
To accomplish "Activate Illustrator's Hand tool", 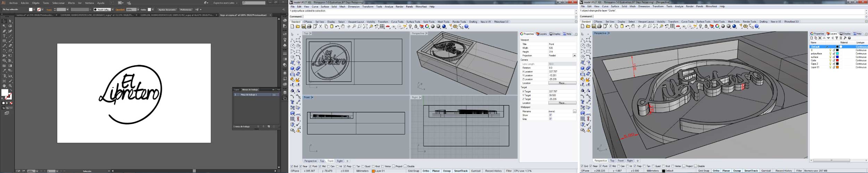I will pos(4,85).
